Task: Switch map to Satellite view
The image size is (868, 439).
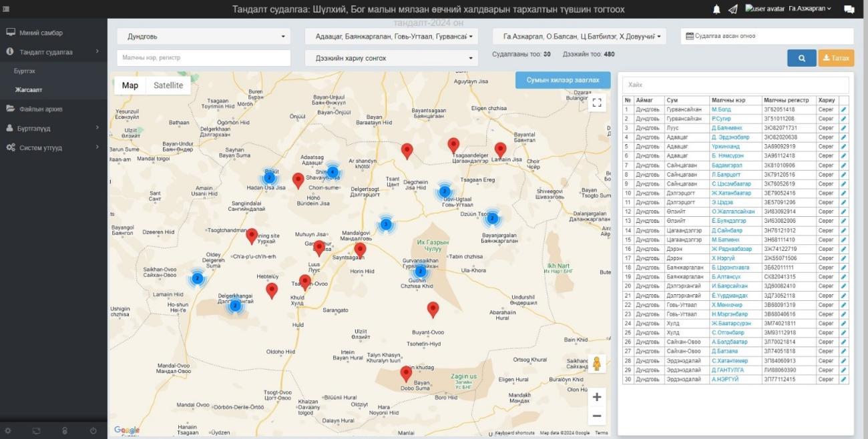Action: coord(168,85)
